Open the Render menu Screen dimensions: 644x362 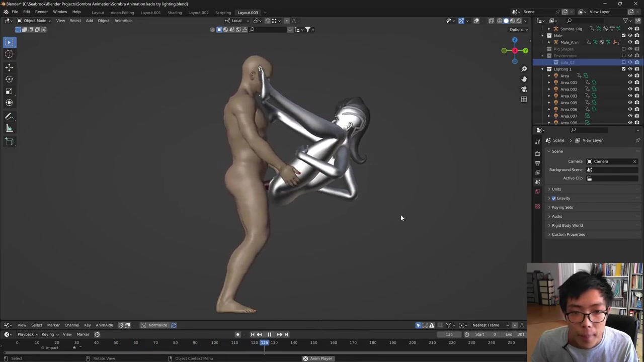[41, 12]
